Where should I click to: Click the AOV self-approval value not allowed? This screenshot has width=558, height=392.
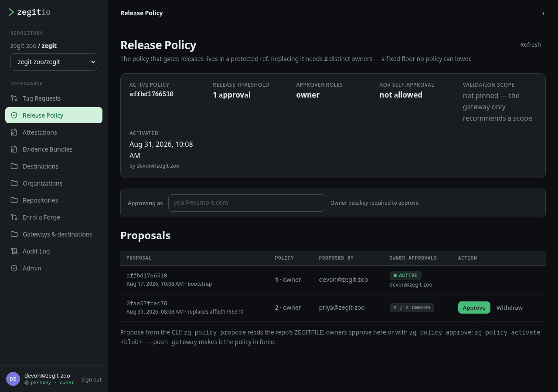coord(401,95)
